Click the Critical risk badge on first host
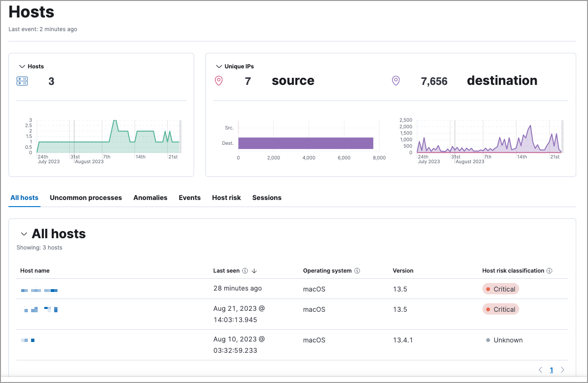 click(x=500, y=288)
